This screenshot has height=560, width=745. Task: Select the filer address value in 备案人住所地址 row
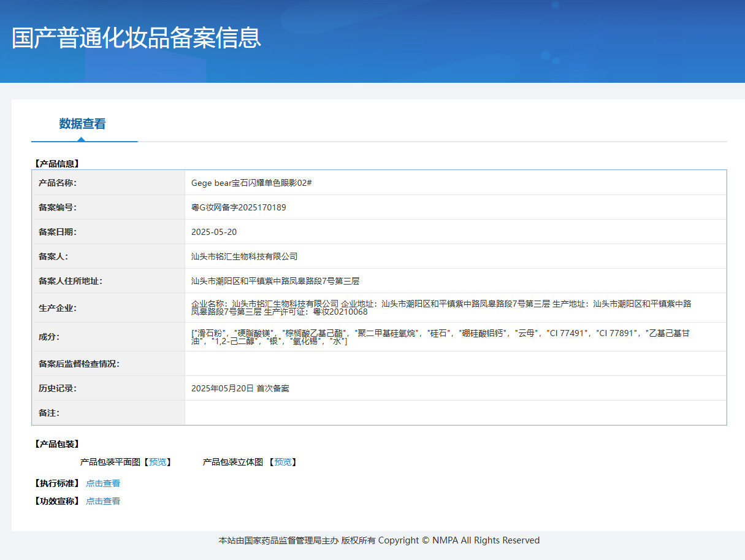[275, 281]
